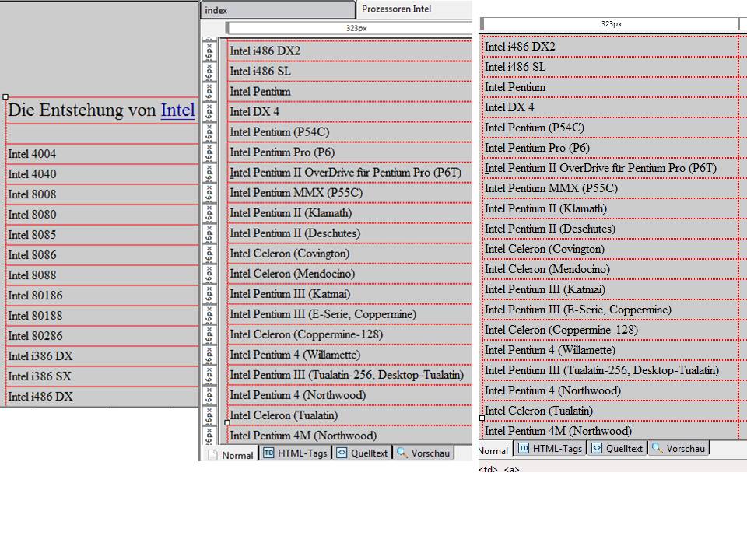This screenshot has height=560, width=747.
Task: Click the "Intel 4004" table row
Action: pos(102,154)
